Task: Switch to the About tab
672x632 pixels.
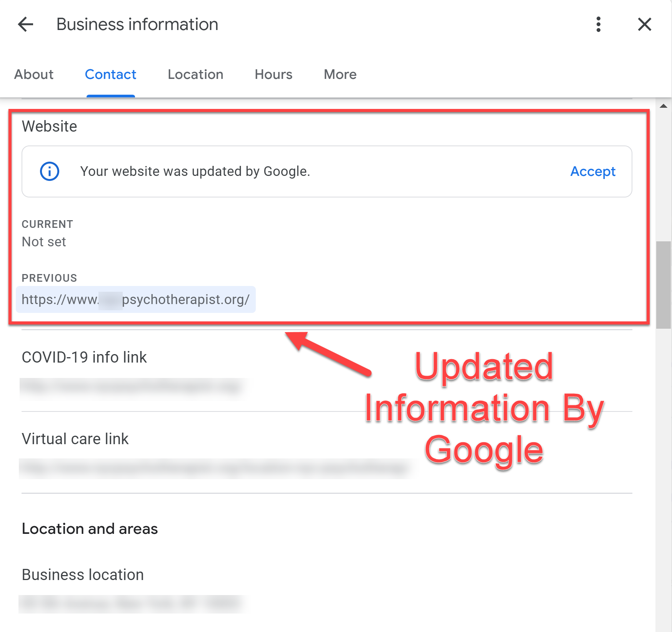Action: coord(34,74)
